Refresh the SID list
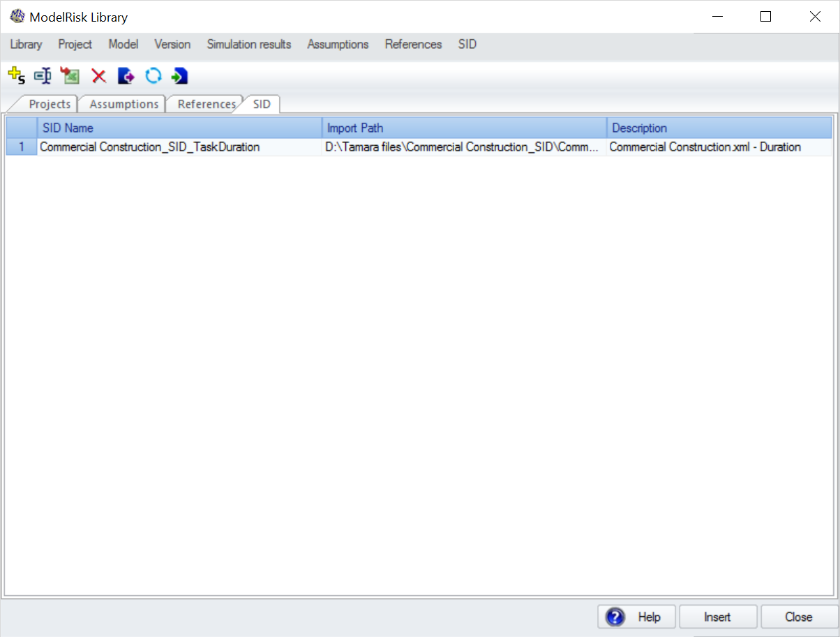This screenshot has width=840, height=637. (153, 75)
